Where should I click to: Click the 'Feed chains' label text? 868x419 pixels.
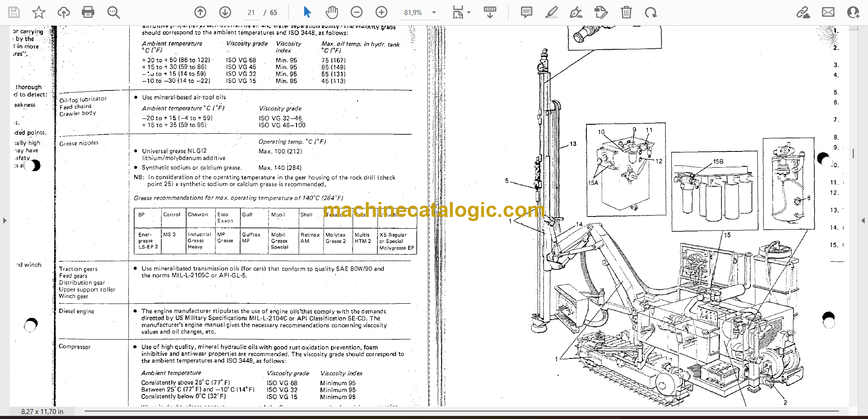75,107
